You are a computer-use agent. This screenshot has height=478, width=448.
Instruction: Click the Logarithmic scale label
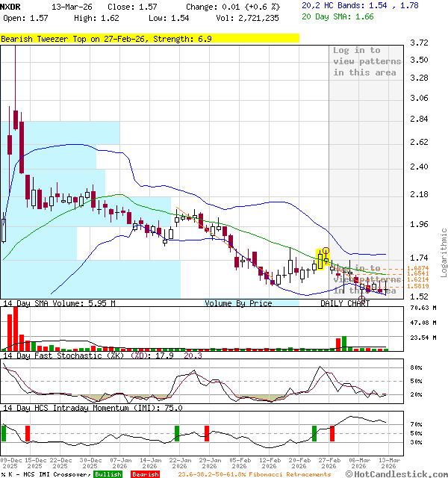(444, 252)
